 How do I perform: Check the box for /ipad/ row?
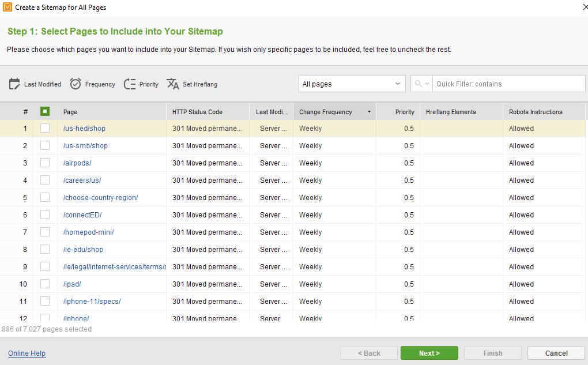click(45, 284)
